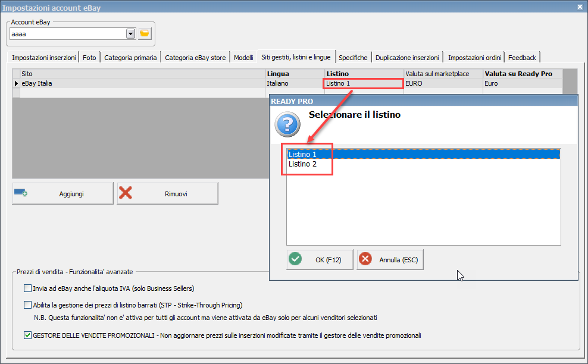This screenshot has height=364, width=588.
Task: Go to Categoria primaria tab
Action: pyautogui.click(x=130, y=57)
